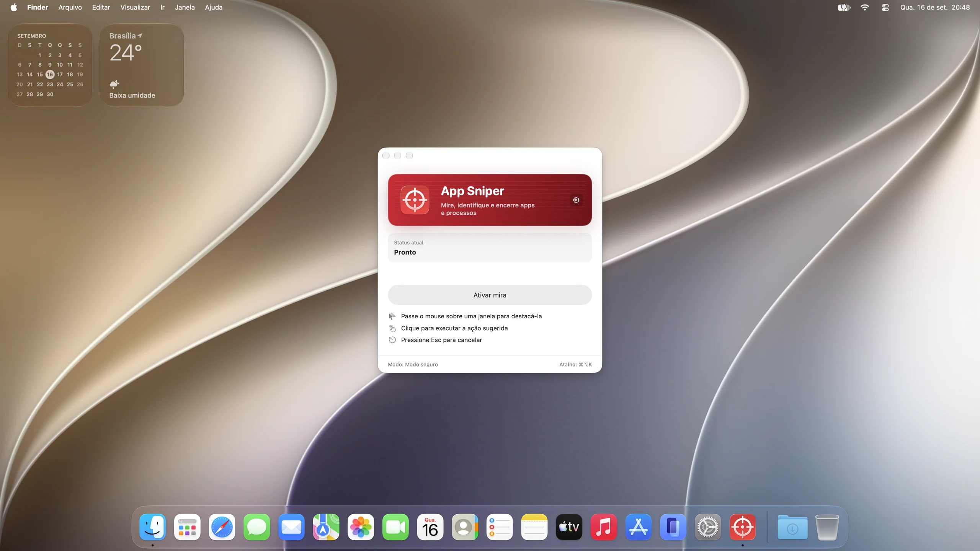Open Reminders from the Dock
The image size is (980, 551).
point(500,527)
